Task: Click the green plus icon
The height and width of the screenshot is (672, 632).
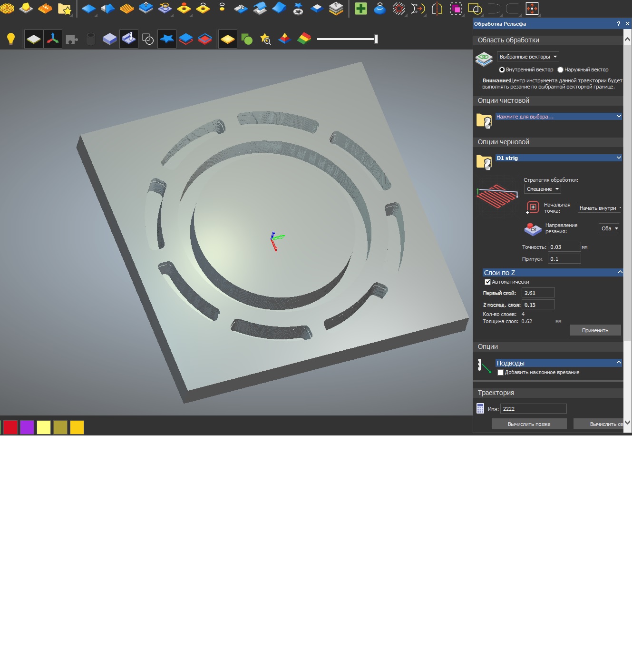Action: 361,9
